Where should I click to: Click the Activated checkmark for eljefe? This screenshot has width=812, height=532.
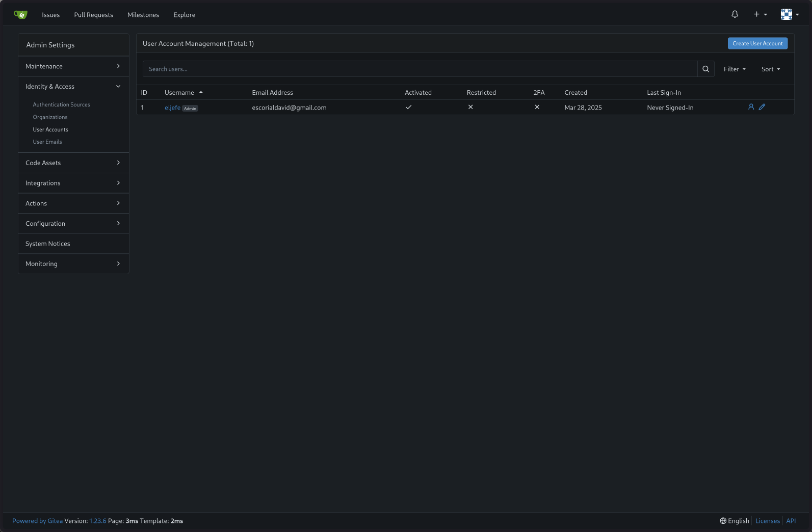point(408,107)
